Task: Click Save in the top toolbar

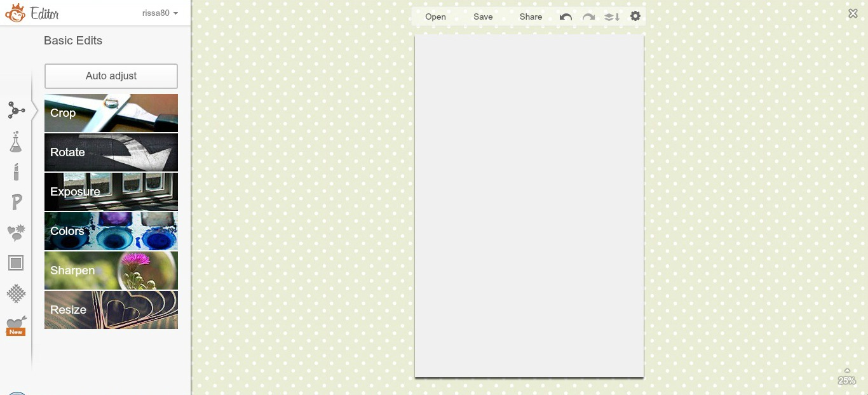Action: coord(483,17)
